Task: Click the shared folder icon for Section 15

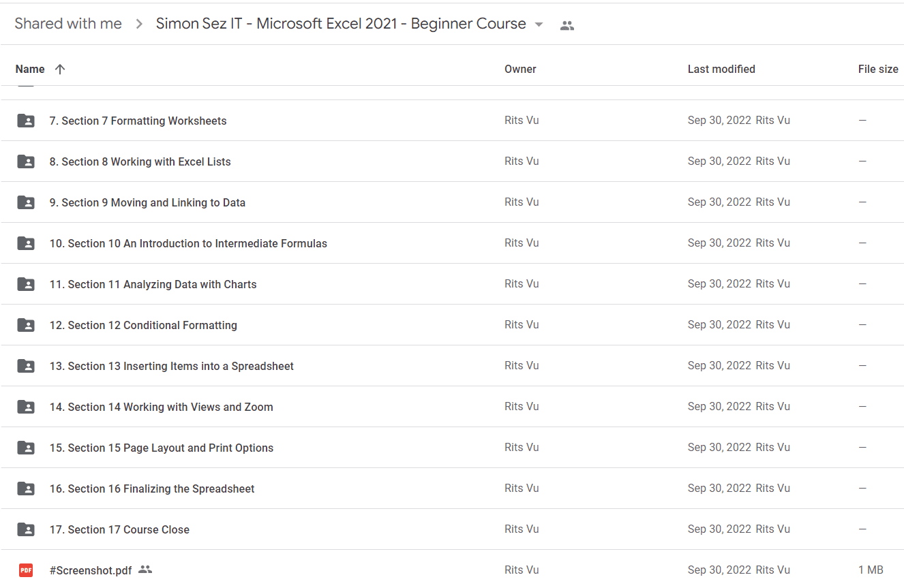Action: tap(26, 448)
